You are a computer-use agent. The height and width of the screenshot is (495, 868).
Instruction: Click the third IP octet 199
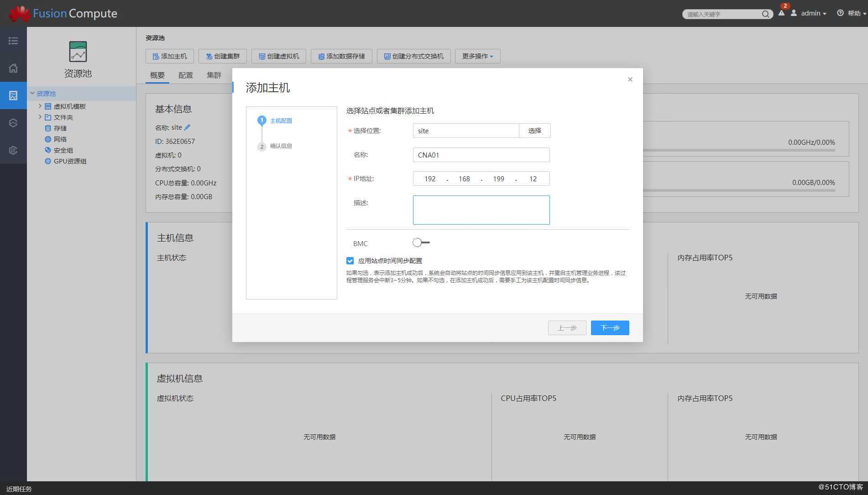coord(498,179)
